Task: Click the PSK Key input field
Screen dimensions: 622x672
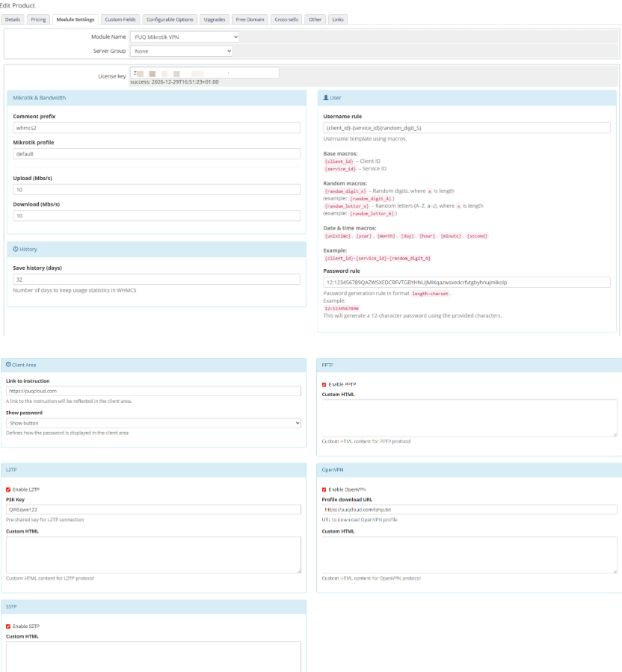Action: tap(153, 510)
